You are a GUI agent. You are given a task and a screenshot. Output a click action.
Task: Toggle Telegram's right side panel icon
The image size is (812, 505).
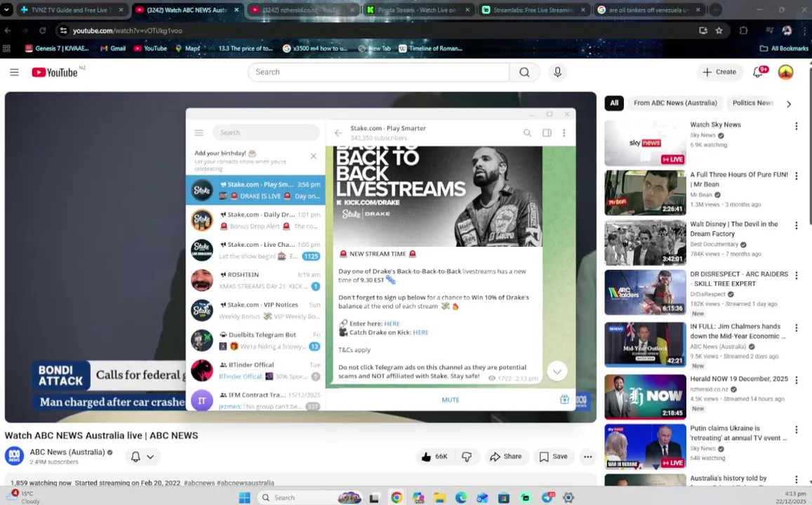click(x=547, y=133)
